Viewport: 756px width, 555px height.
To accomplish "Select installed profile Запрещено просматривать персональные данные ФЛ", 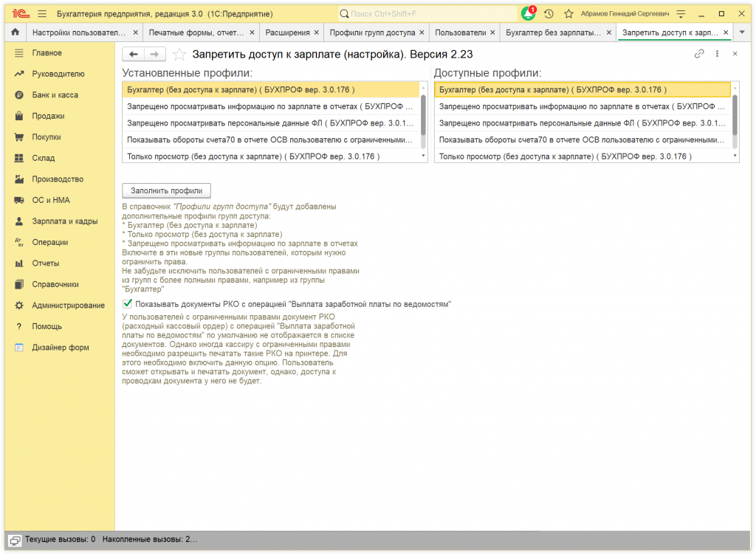I will point(271,123).
